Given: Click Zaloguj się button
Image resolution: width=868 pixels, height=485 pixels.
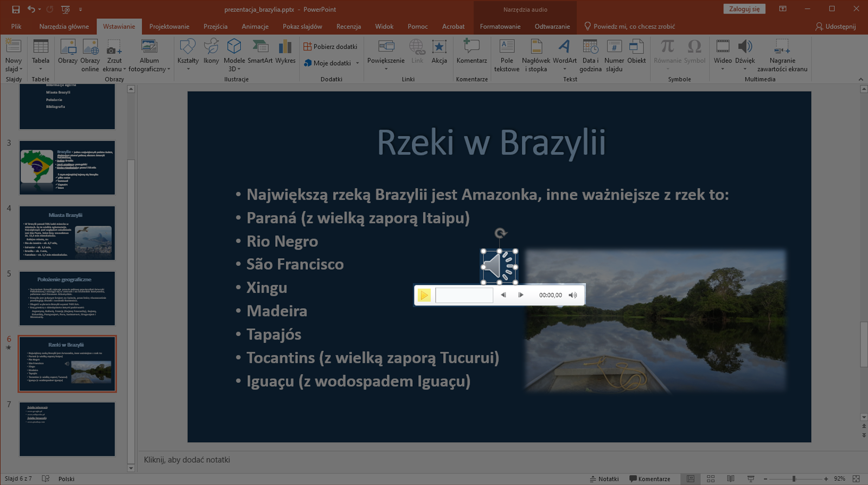Looking at the screenshot, I should click(x=744, y=9).
